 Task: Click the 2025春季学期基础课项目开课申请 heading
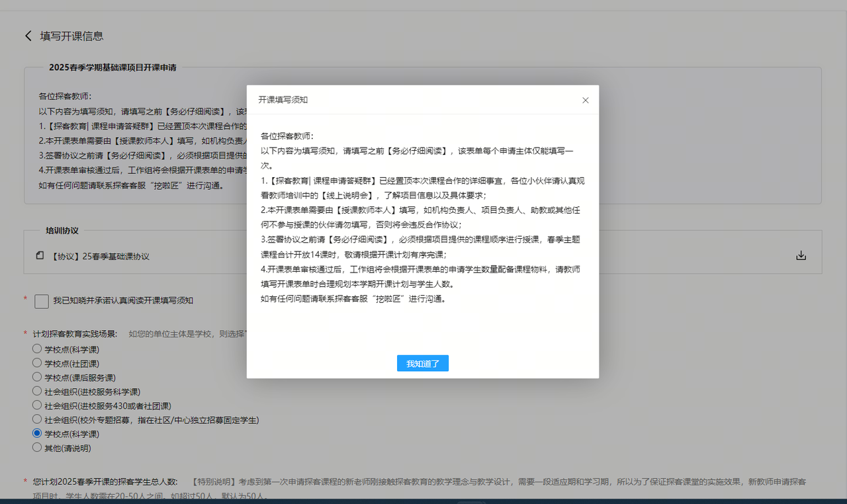112,67
